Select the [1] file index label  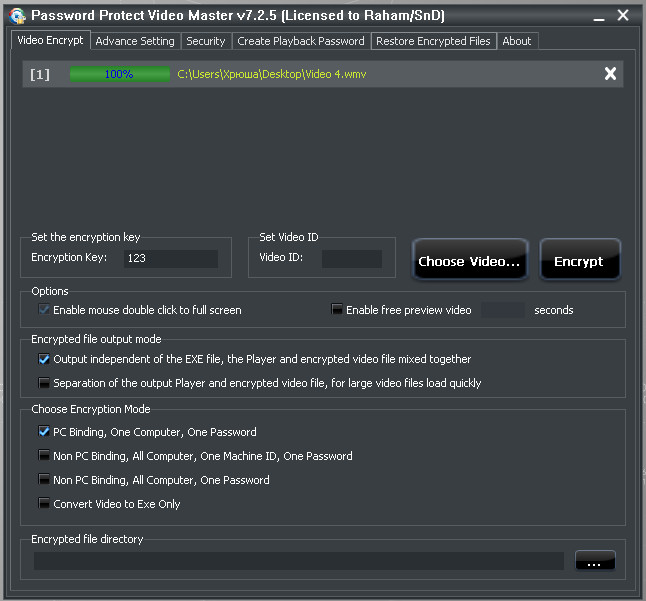(x=40, y=75)
